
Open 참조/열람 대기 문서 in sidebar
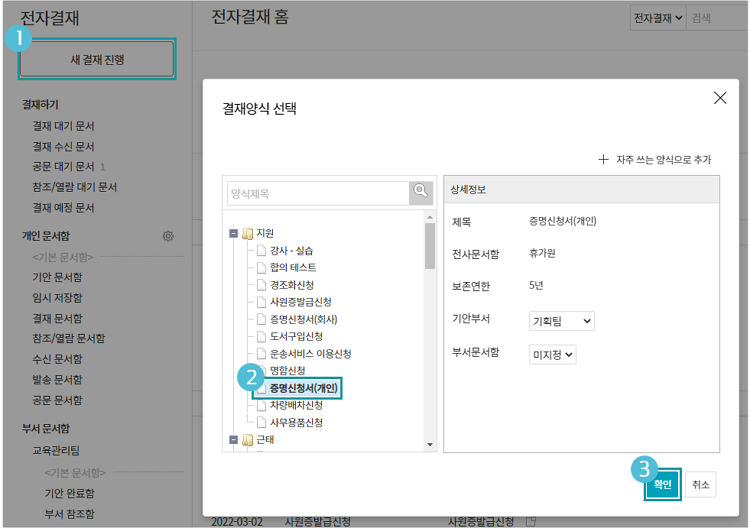coord(75,187)
